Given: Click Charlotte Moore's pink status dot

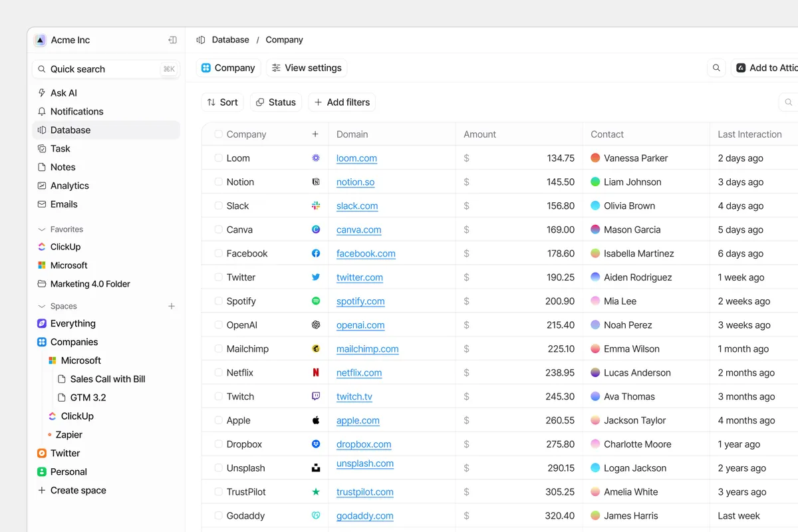Looking at the screenshot, I should pos(595,444).
